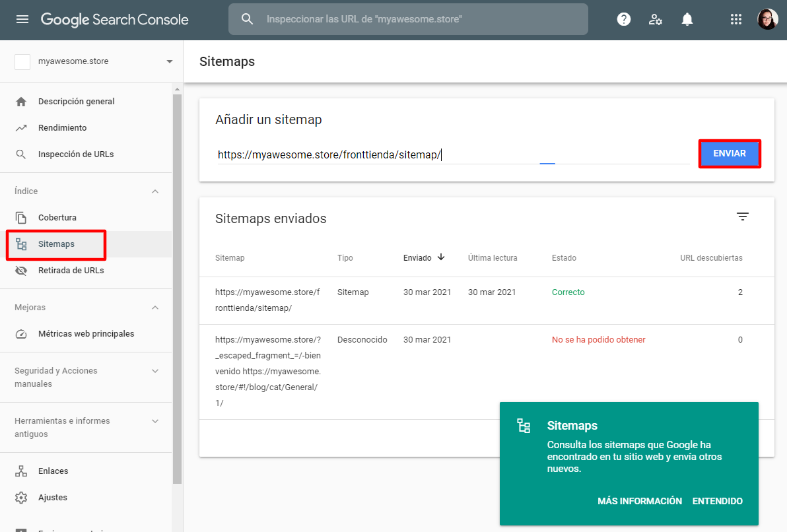Click the URL inspection search box
The height and width of the screenshot is (532, 787).
tap(408, 19)
